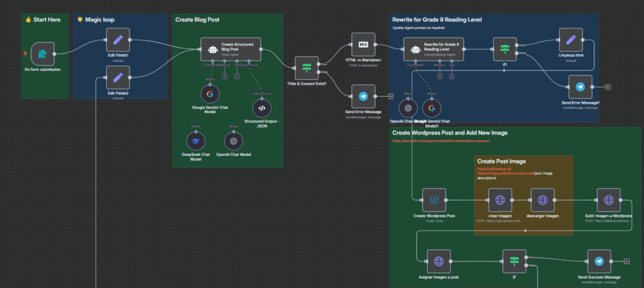Click the crear imagen HTTP request node
Screen dimensions: 644x288
click(x=500, y=200)
